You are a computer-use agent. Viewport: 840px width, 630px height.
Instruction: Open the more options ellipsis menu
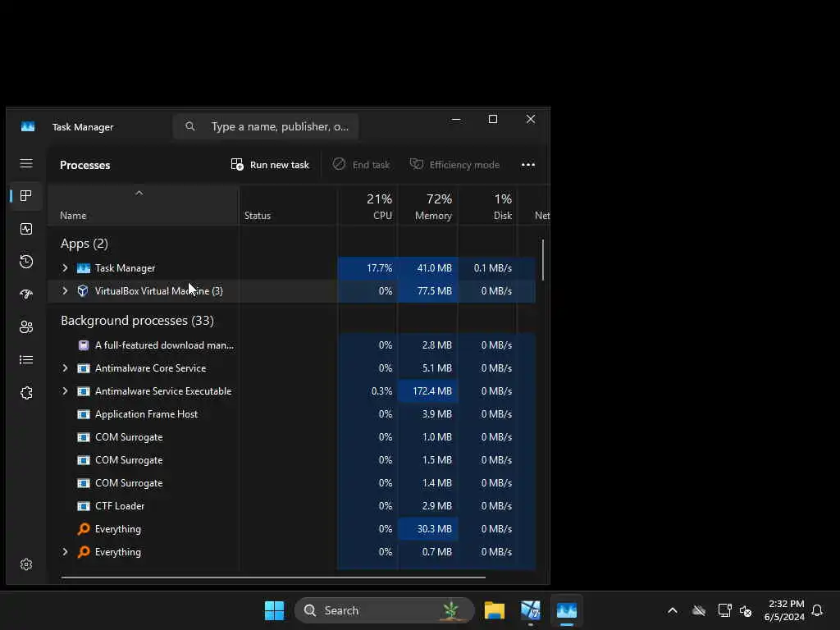528,164
